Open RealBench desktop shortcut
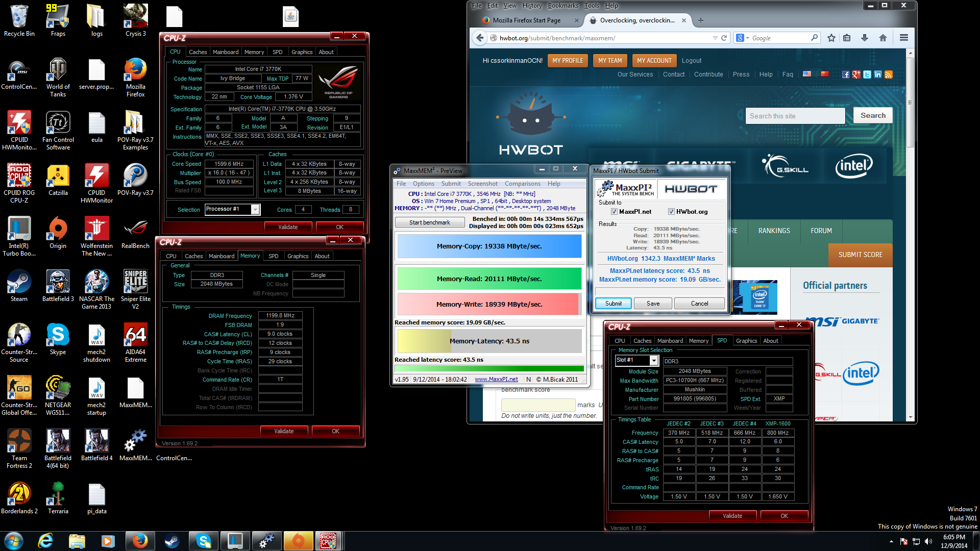980x551 pixels. (x=136, y=234)
